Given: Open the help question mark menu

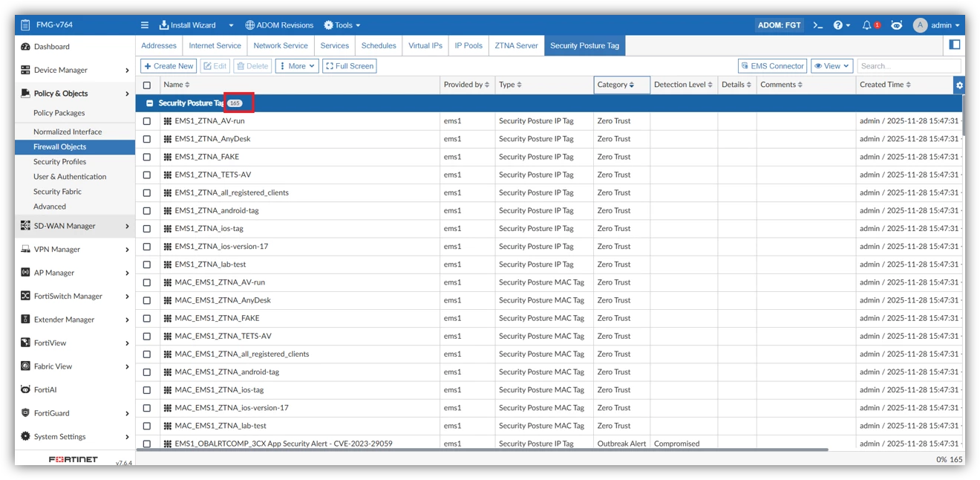Looking at the screenshot, I should [841, 25].
